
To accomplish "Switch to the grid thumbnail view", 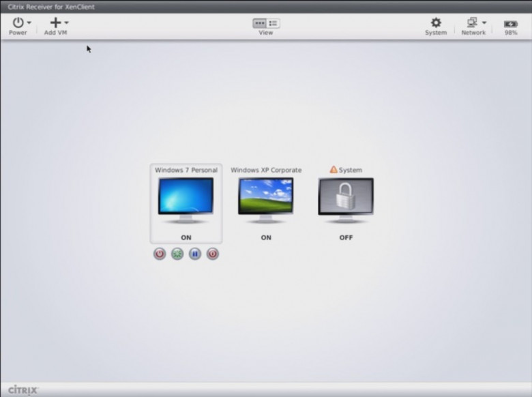I will tap(260, 23).
